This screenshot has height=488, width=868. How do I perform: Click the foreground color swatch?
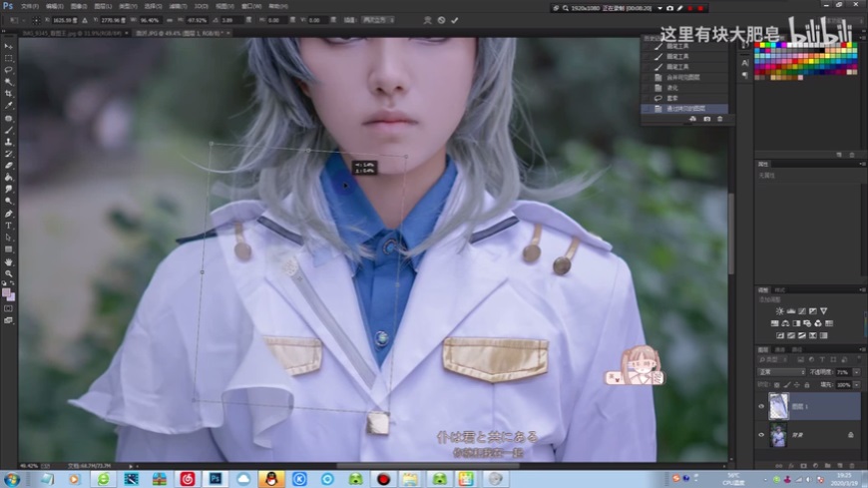pyautogui.click(x=6, y=292)
